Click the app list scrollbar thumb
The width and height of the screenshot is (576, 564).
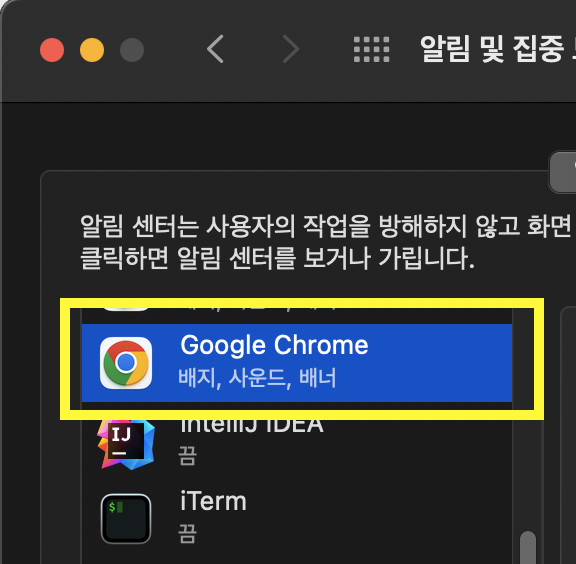point(528,547)
